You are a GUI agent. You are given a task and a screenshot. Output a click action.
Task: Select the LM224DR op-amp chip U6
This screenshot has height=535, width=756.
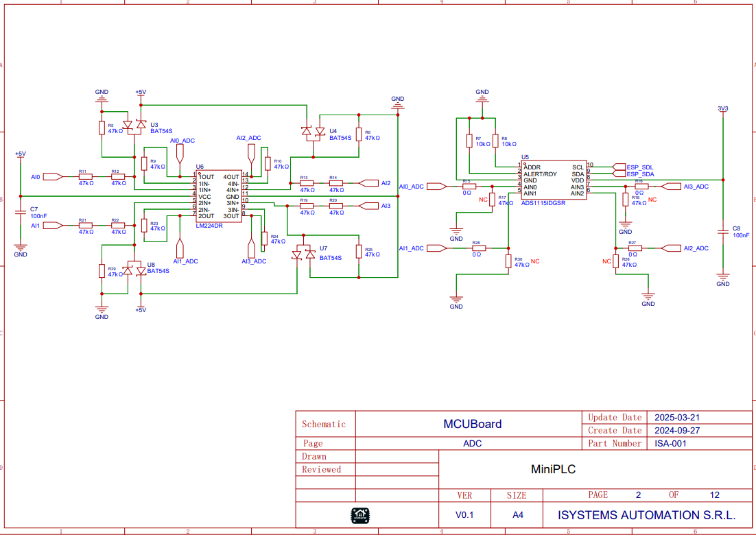tap(219, 196)
